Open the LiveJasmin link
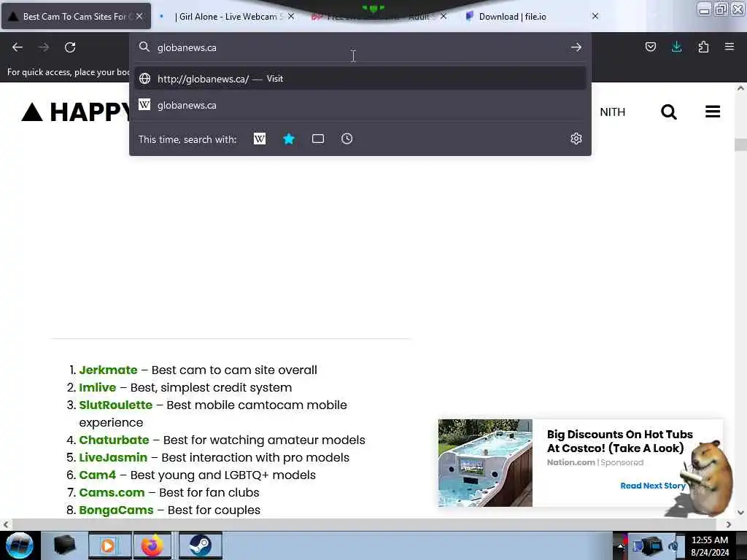Image resolution: width=747 pixels, height=560 pixels. (113, 458)
